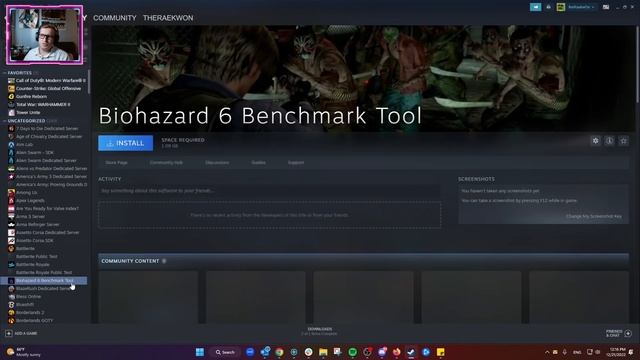
Task: Open Steam announcements blue icon
Action: point(536,7)
